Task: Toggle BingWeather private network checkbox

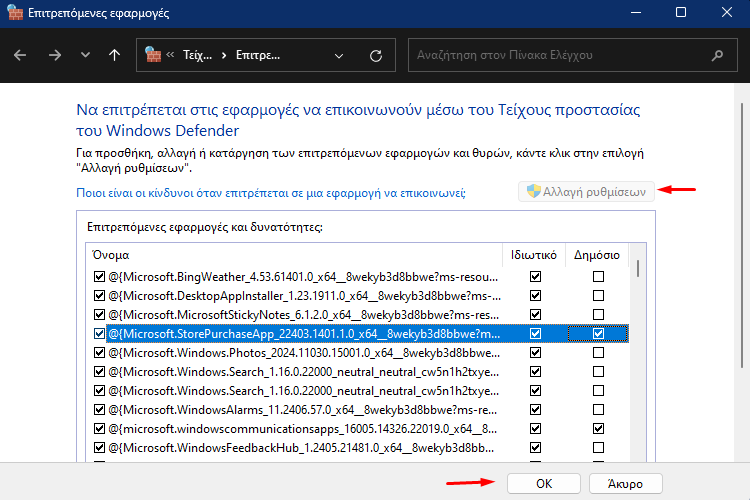Action: (x=535, y=277)
